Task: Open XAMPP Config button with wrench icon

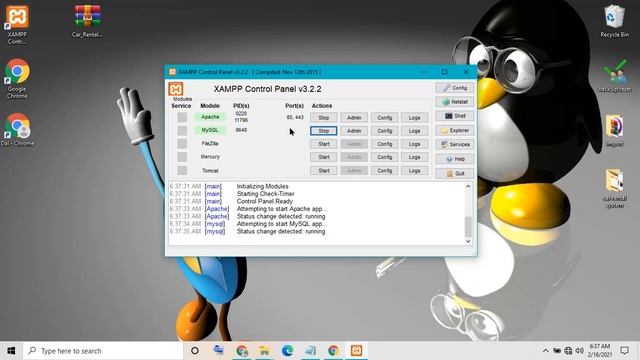Action: pos(455,88)
